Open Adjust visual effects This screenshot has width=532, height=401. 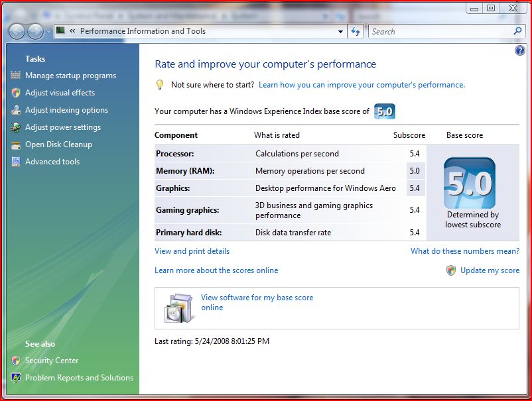click(x=60, y=93)
